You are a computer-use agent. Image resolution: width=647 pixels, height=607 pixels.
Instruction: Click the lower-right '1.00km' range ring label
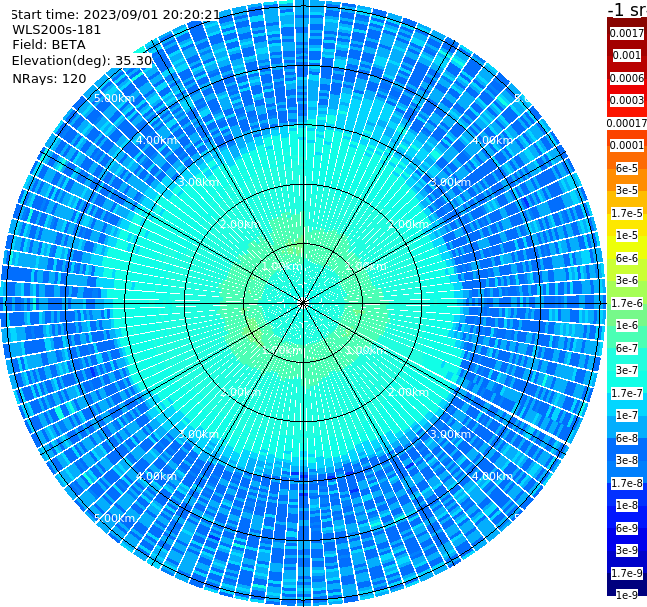point(366,350)
